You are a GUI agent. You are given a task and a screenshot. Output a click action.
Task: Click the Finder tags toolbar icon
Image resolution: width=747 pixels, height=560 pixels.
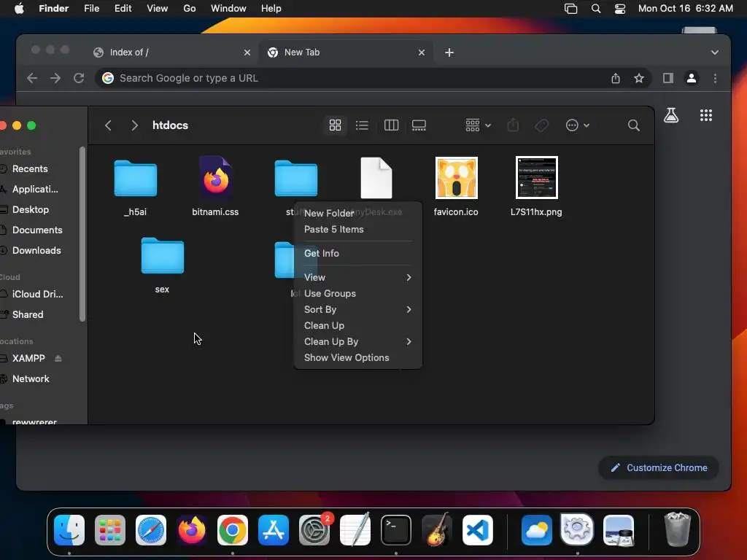pyautogui.click(x=541, y=125)
